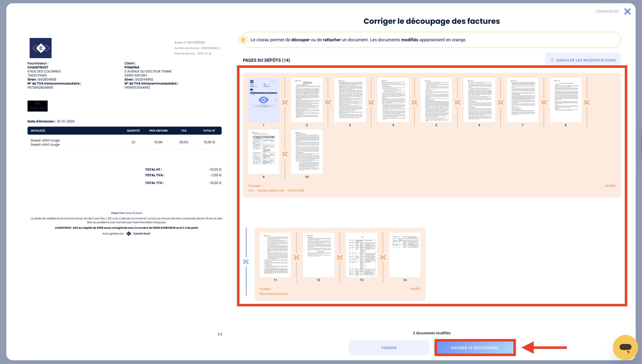The height and width of the screenshot is (364, 642).
Task: Click 'PAGES DU DÉPÔTS (14)' heading
Action: (x=266, y=60)
